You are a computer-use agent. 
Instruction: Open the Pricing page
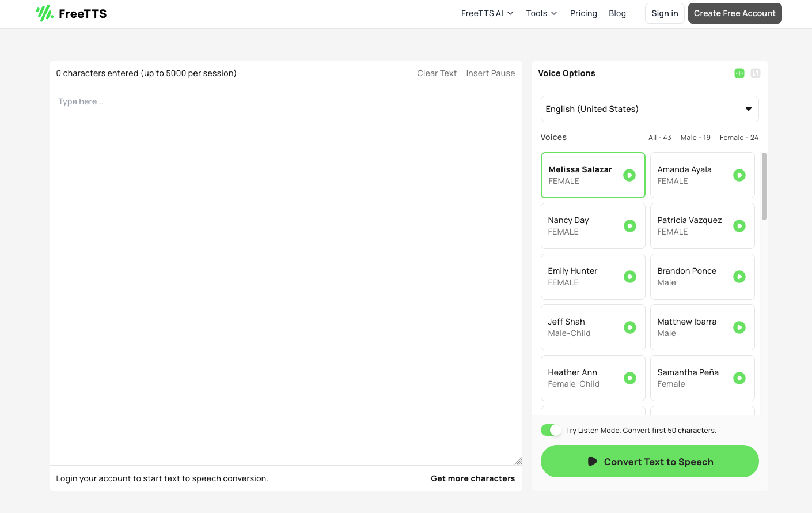[x=583, y=13]
